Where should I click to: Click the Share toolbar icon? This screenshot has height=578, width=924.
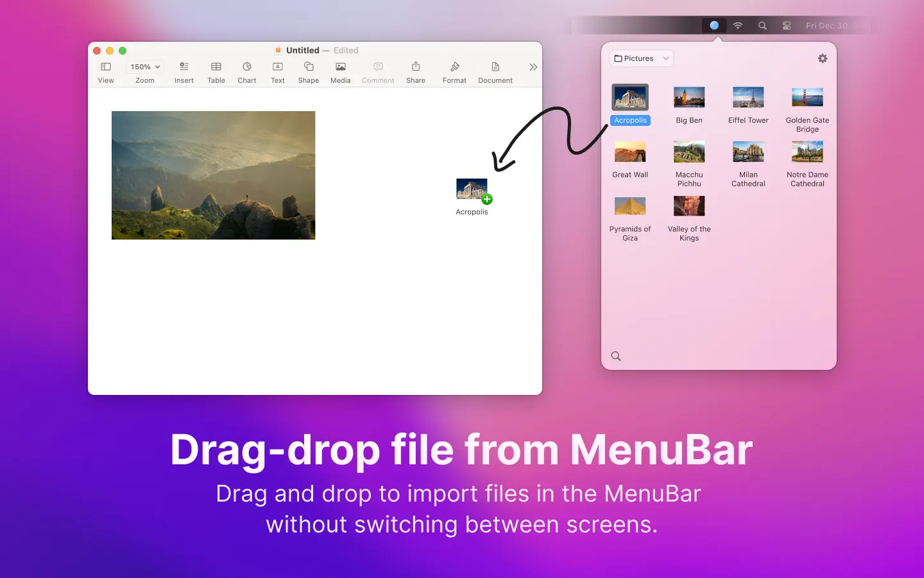coord(416,67)
